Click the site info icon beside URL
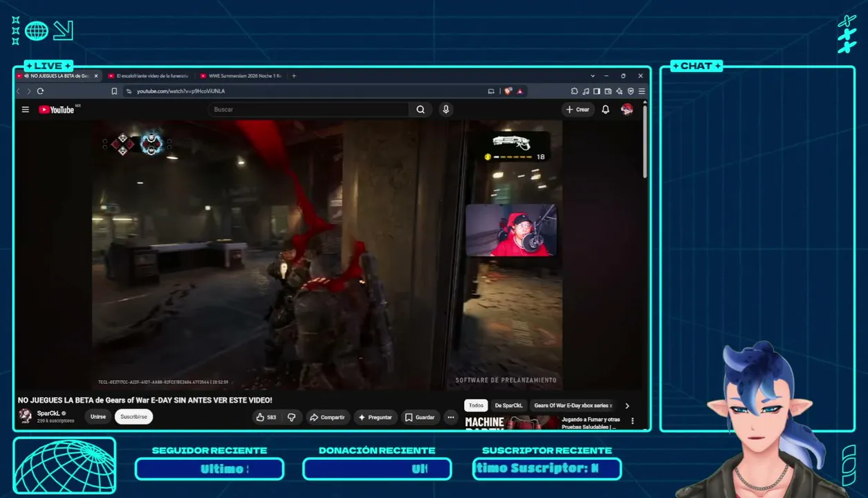The image size is (868, 498). 129,91
